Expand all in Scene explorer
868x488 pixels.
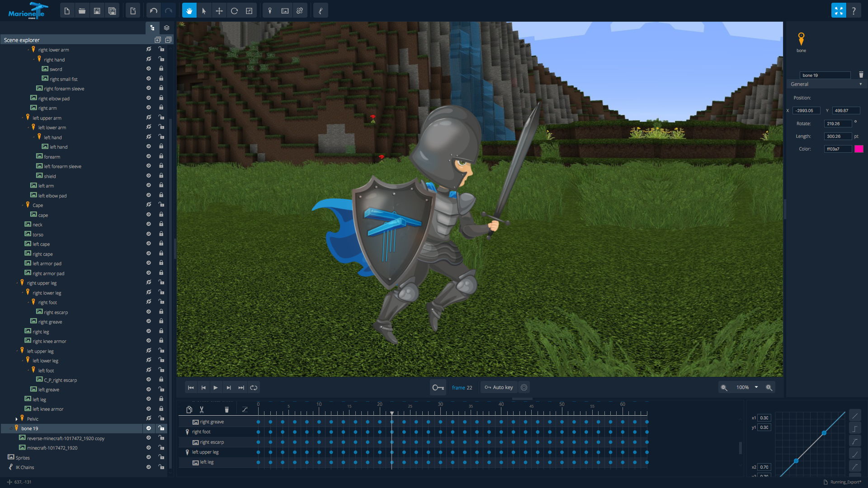(157, 40)
